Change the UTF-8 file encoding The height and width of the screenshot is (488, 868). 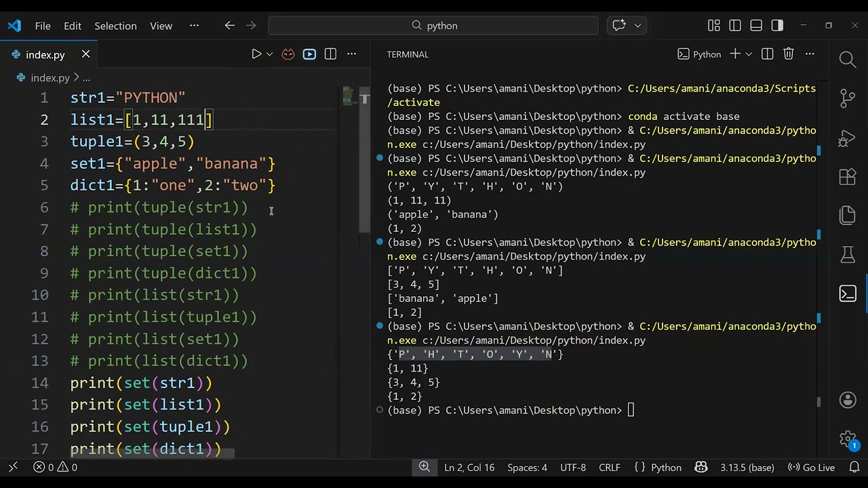[x=573, y=467]
